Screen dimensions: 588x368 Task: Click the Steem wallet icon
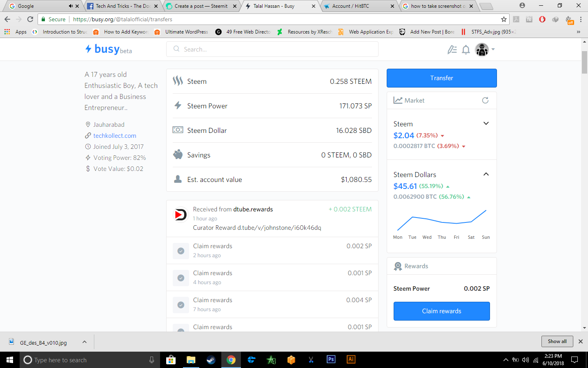178,81
